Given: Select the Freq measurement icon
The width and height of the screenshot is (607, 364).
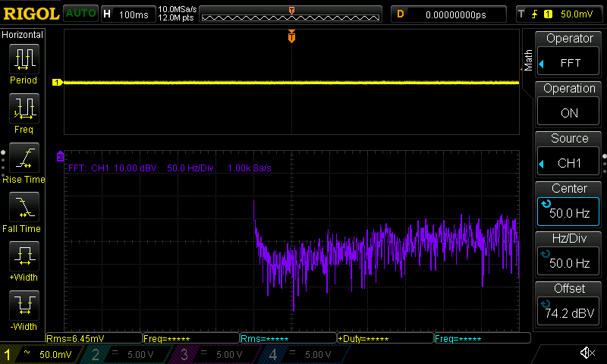Looking at the screenshot, I should tap(23, 113).
